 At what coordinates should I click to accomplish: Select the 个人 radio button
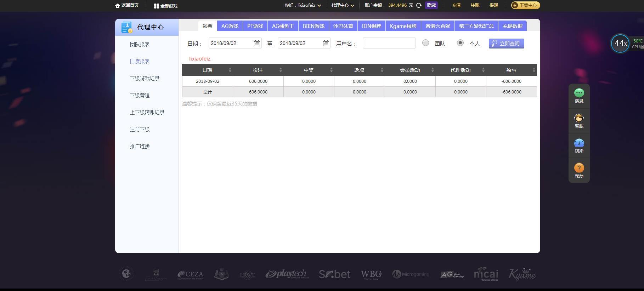pyautogui.click(x=460, y=43)
